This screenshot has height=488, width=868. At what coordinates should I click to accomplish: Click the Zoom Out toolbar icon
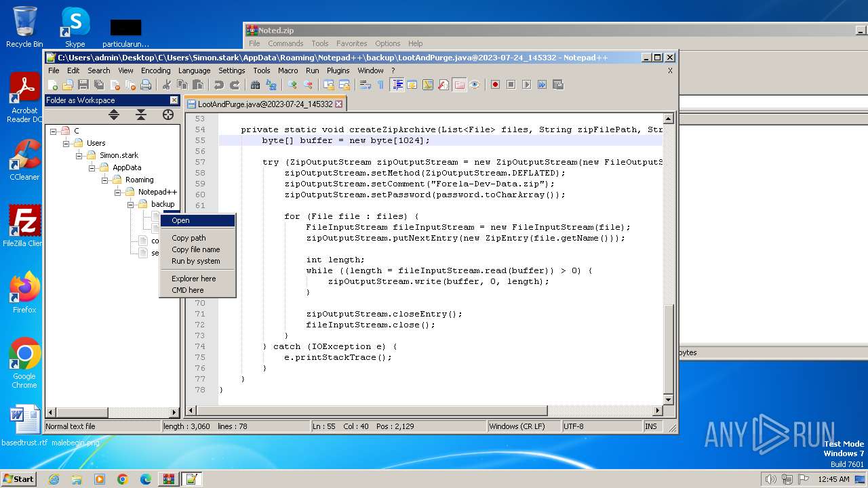[x=308, y=85]
